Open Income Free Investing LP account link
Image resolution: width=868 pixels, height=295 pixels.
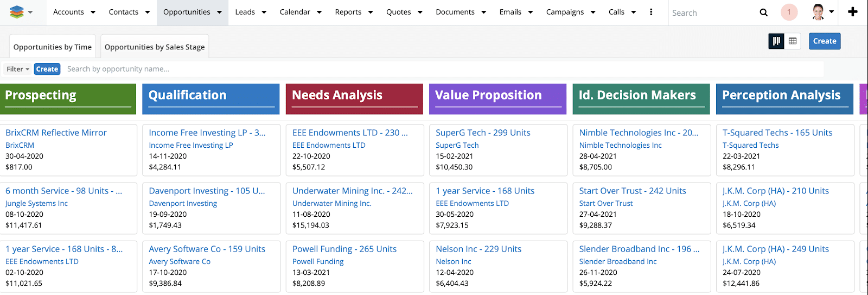click(191, 145)
